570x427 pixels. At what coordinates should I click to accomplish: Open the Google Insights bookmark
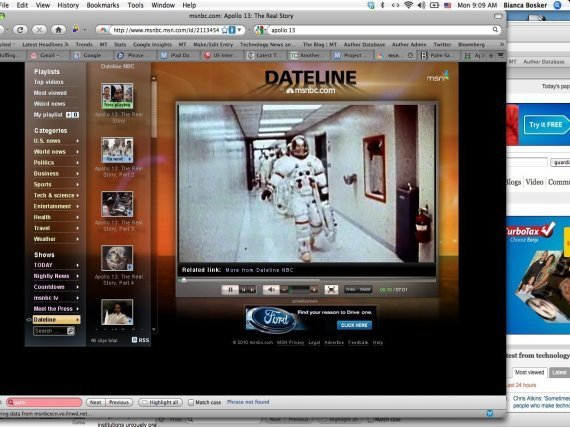(152, 44)
